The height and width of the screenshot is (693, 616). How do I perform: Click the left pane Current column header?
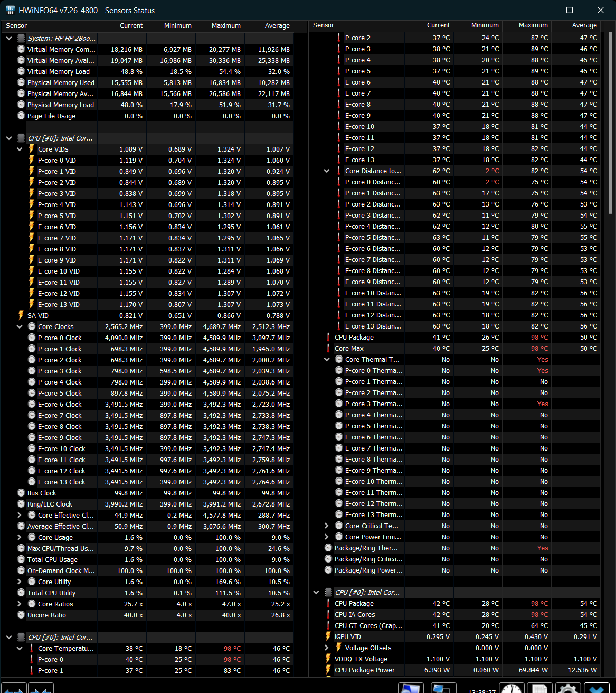121,25
